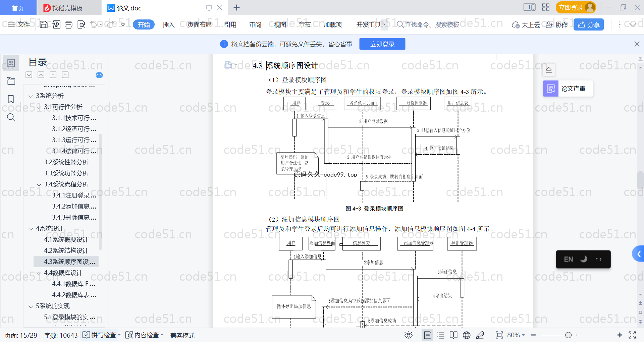Switch to the Docer template tab
The width and height of the screenshot is (644, 342).
coord(68,8)
